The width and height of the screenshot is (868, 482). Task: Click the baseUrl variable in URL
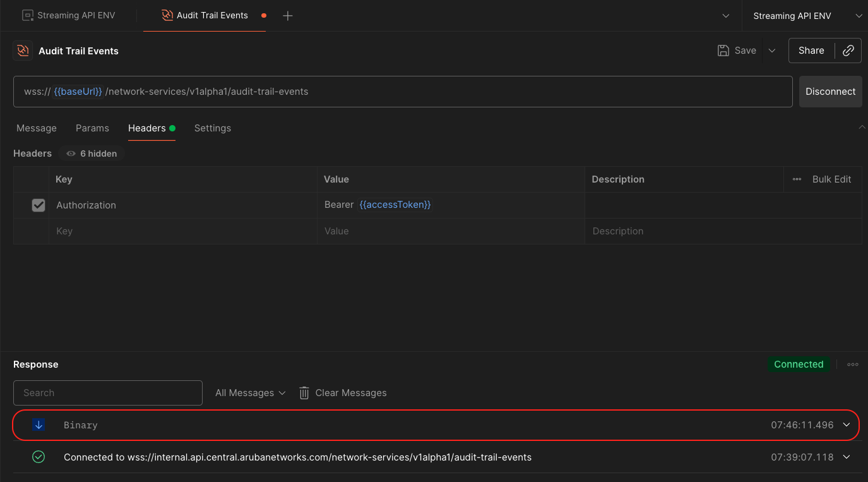tap(78, 92)
